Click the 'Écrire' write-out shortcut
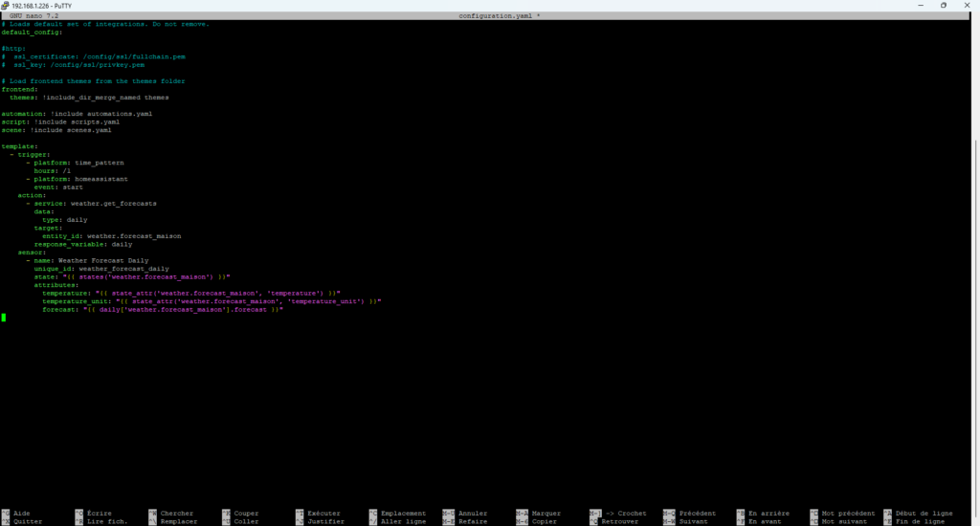The image size is (980, 526). click(x=100, y=514)
